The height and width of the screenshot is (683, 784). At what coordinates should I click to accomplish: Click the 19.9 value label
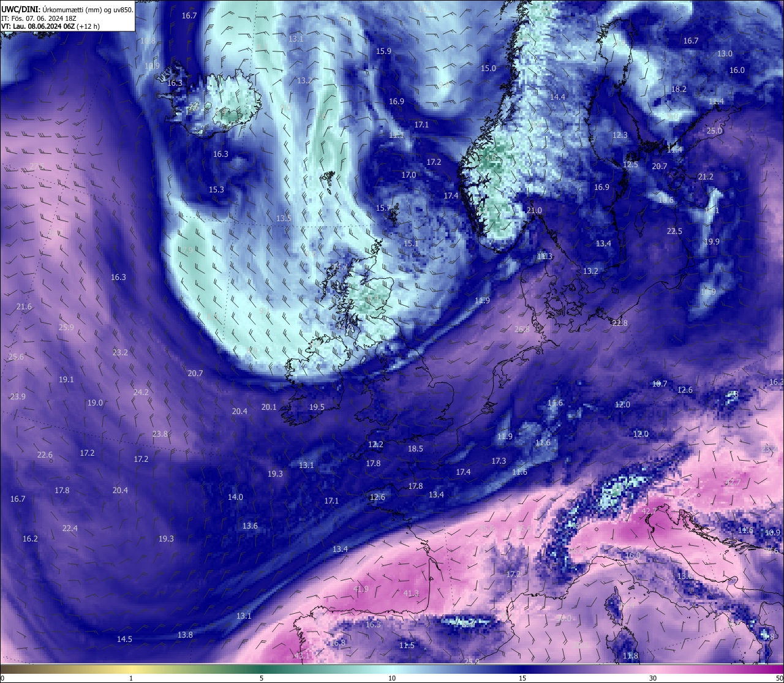point(712,242)
